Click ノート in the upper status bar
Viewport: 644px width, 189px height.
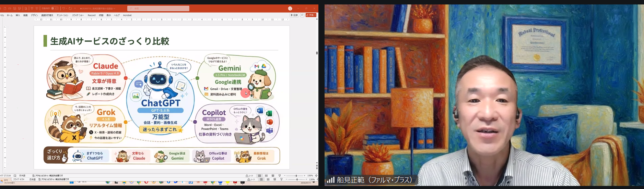click(249, 176)
